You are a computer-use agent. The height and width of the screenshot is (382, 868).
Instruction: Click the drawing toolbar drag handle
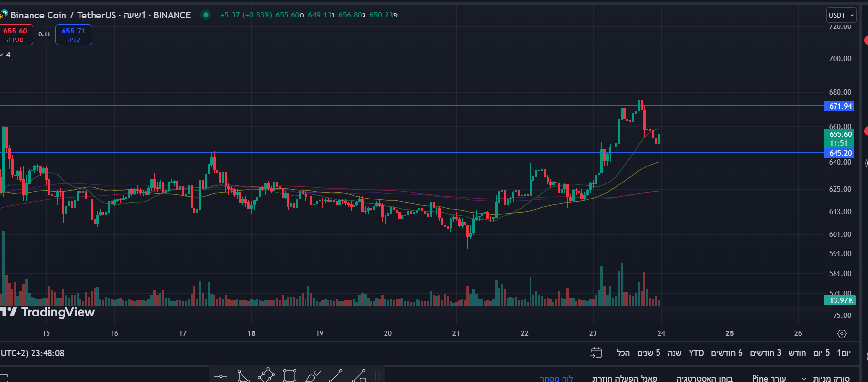pyautogui.click(x=377, y=376)
